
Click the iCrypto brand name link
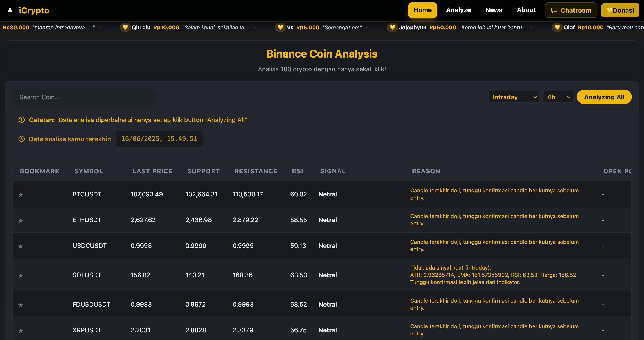(34, 10)
